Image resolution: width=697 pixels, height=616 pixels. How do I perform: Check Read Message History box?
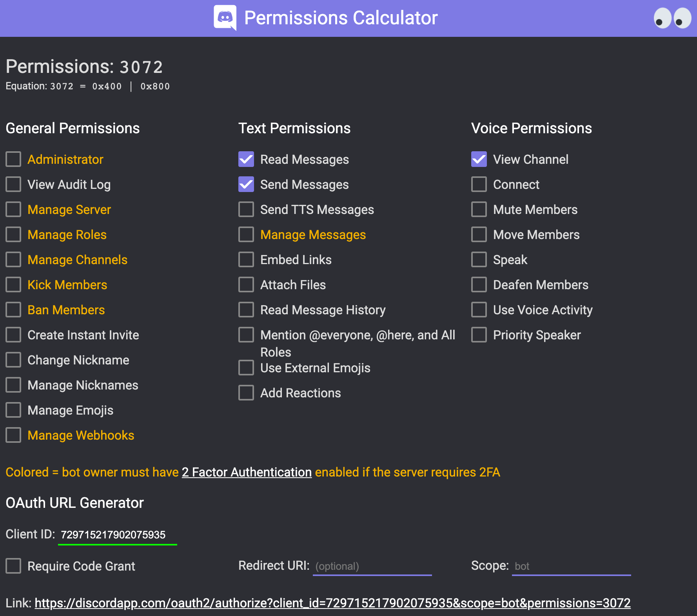tap(246, 310)
